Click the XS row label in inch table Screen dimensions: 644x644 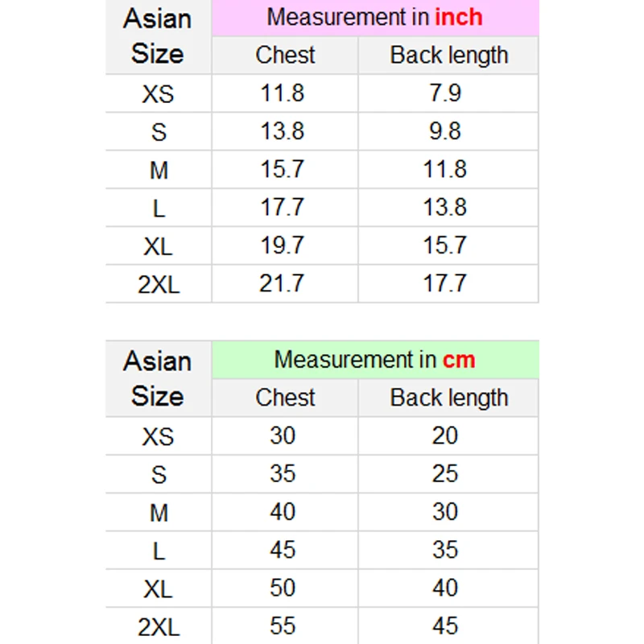(158, 93)
